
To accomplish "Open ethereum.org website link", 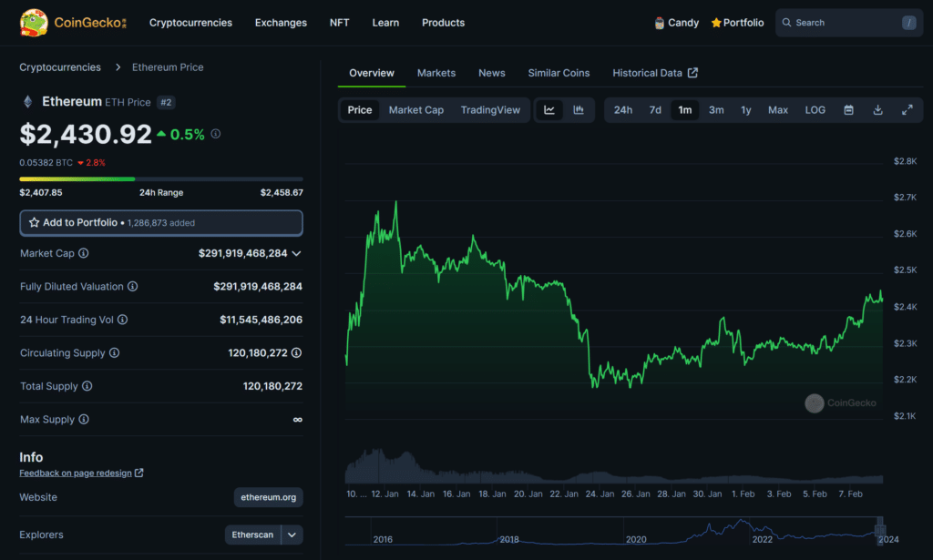I will point(269,497).
